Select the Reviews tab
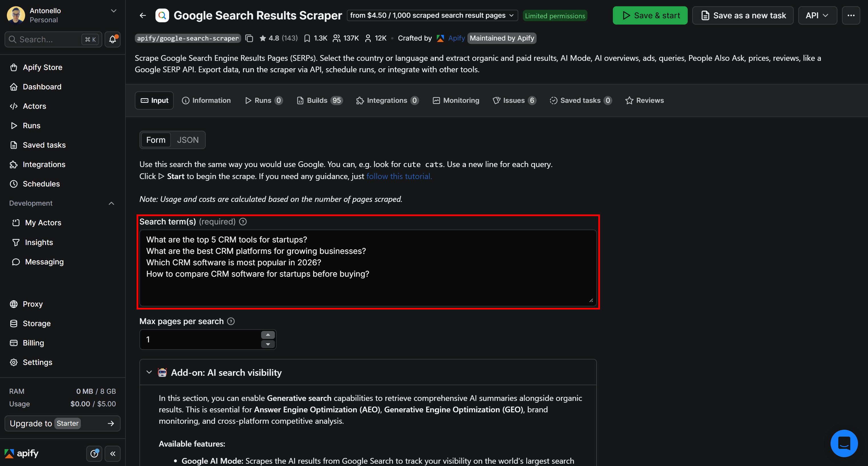Viewport: 868px width, 466px height. (x=645, y=100)
